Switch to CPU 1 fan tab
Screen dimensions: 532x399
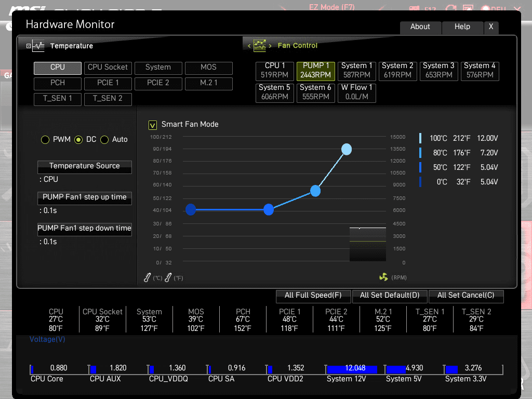(x=275, y=71)
